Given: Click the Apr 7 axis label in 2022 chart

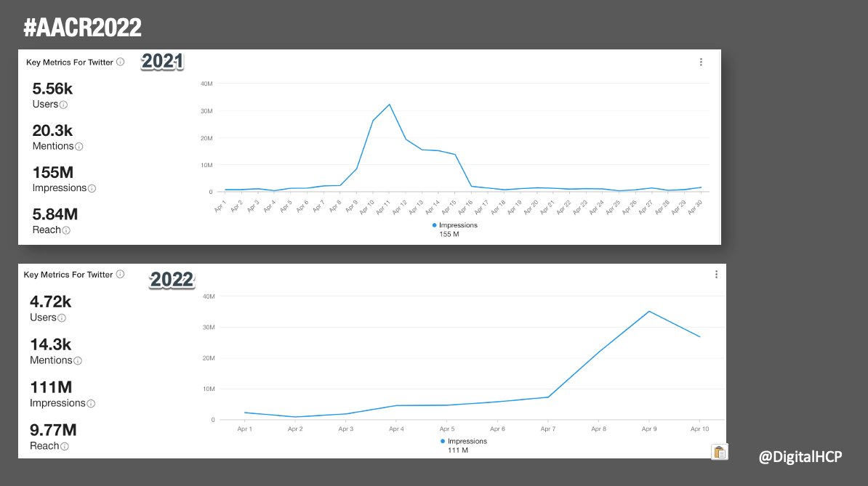Looking at the screenshot, I should point(548,429).
